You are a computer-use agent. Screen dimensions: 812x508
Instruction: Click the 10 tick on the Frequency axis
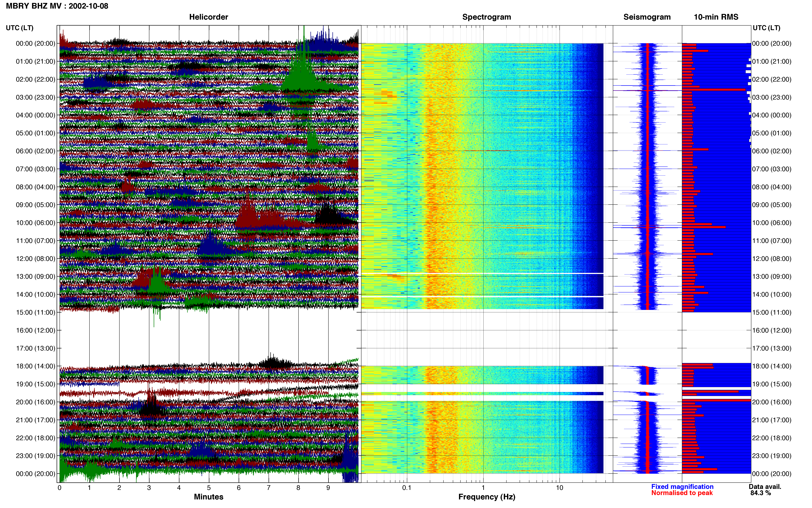click(559, 488)
